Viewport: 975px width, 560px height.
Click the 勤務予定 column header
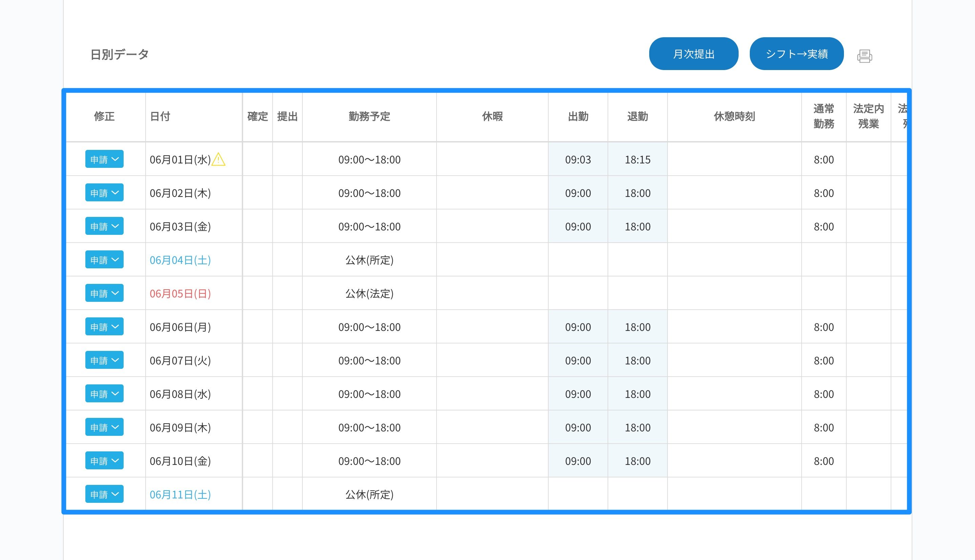(369, 116)
